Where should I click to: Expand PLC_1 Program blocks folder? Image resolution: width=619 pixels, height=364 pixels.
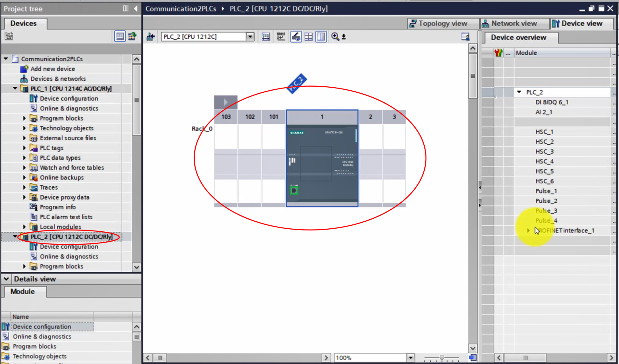(x=24, y=118)
